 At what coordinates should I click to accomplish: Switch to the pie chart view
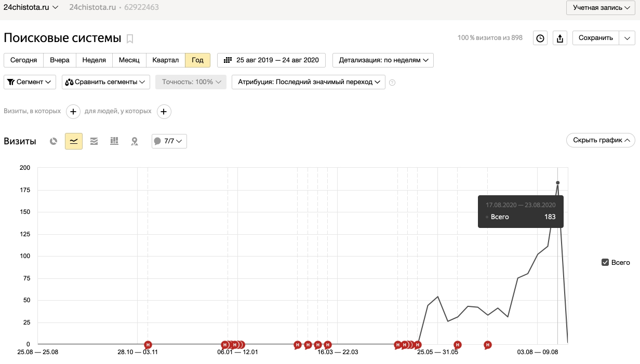tap(53, 141)
